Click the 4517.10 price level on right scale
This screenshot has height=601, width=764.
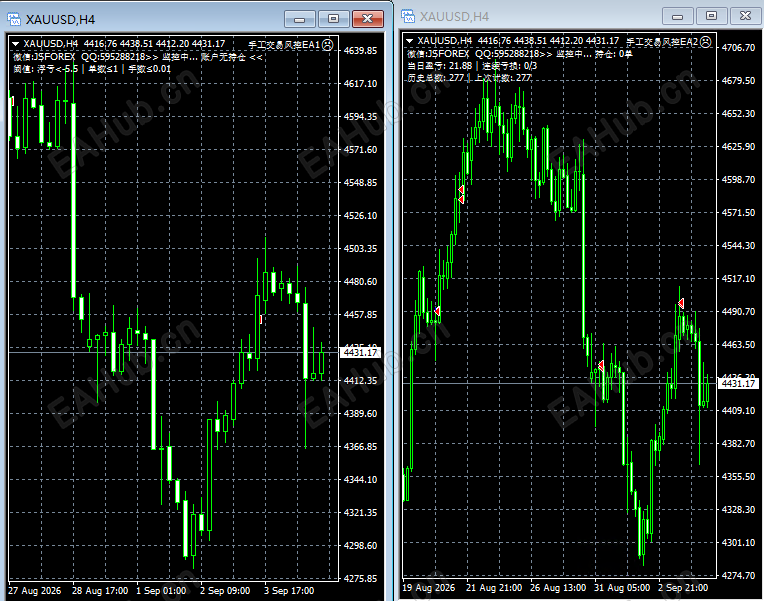pyautogui.click(x=738, y=279)
